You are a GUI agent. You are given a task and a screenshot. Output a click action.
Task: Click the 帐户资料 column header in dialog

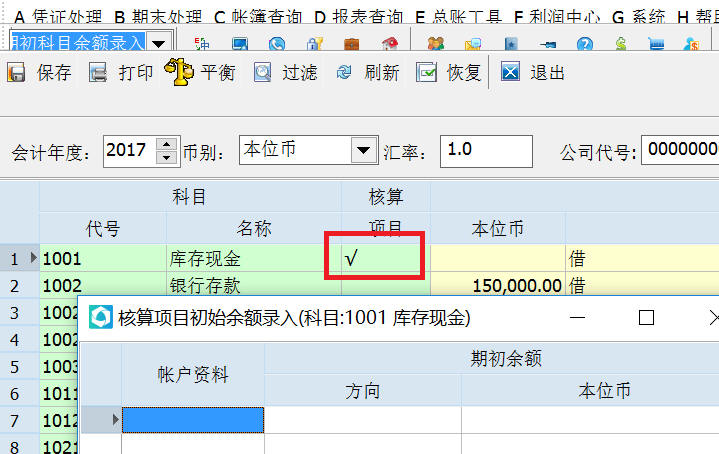click(x=193, y=374)
